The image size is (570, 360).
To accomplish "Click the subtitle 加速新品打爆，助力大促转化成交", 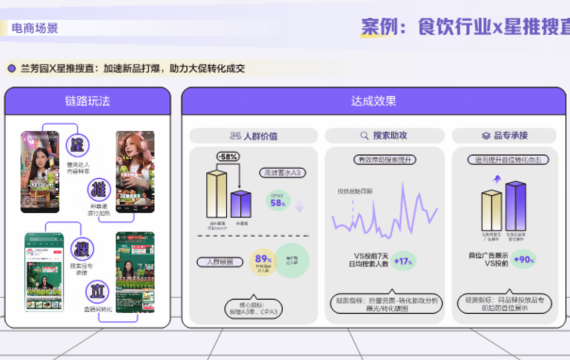I will [x=174, y=68].
